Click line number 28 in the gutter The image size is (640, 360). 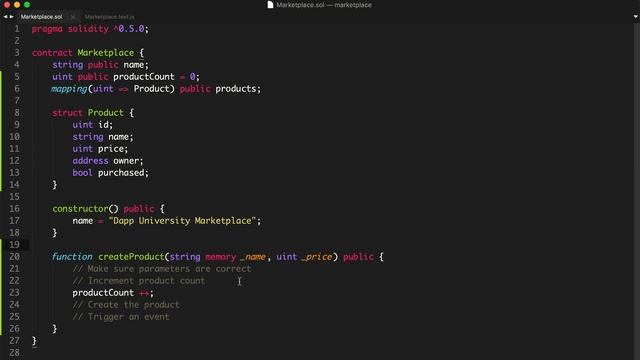pos(14,353)
